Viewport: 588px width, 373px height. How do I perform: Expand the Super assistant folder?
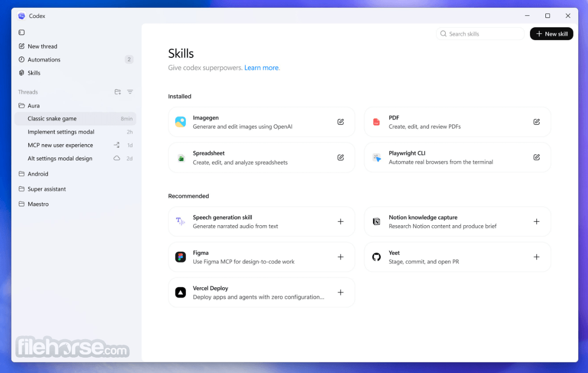42,189
